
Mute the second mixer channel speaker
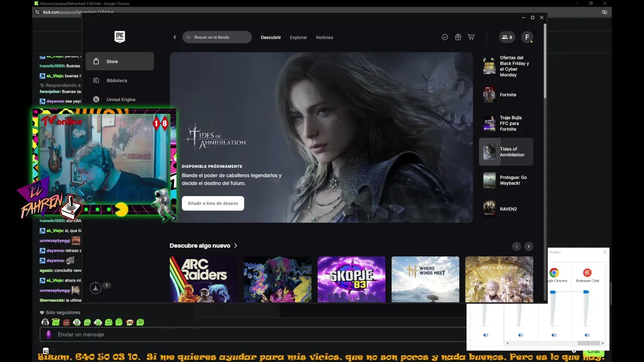coord(521,335)
